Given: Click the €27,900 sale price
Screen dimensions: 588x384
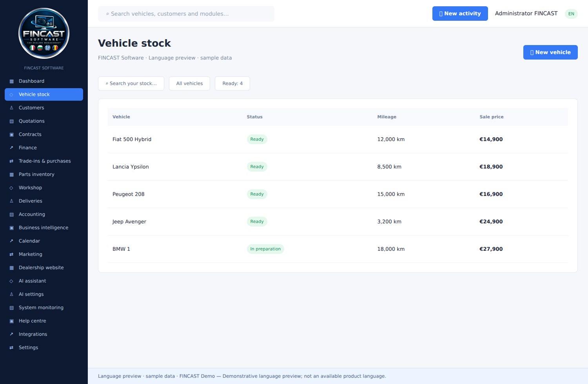Looking at the screenshot, I should click(x=491, y=249).
